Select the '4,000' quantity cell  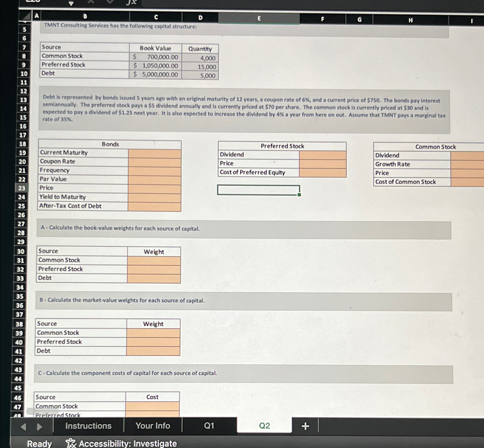200,58
